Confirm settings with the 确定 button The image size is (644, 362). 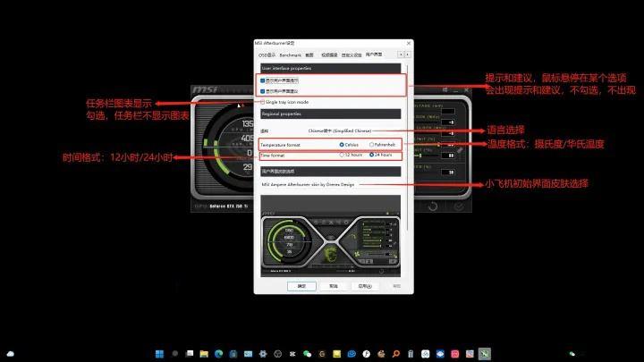(301, 286)
